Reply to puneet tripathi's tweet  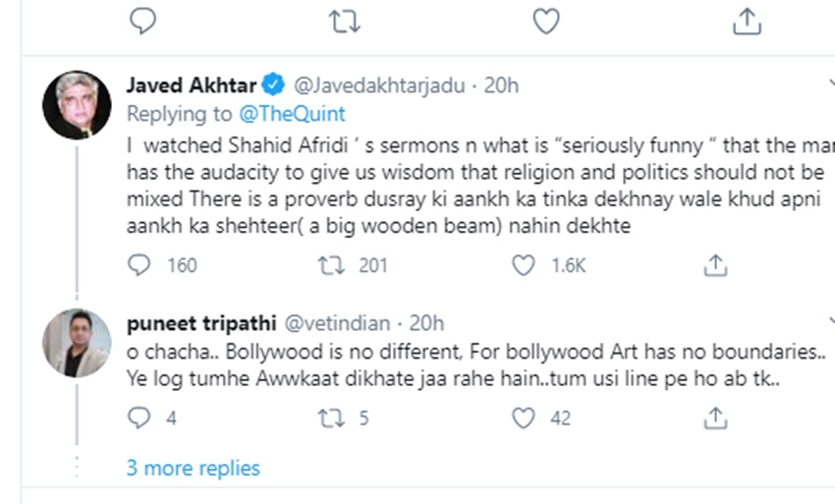tap(140, 419)
